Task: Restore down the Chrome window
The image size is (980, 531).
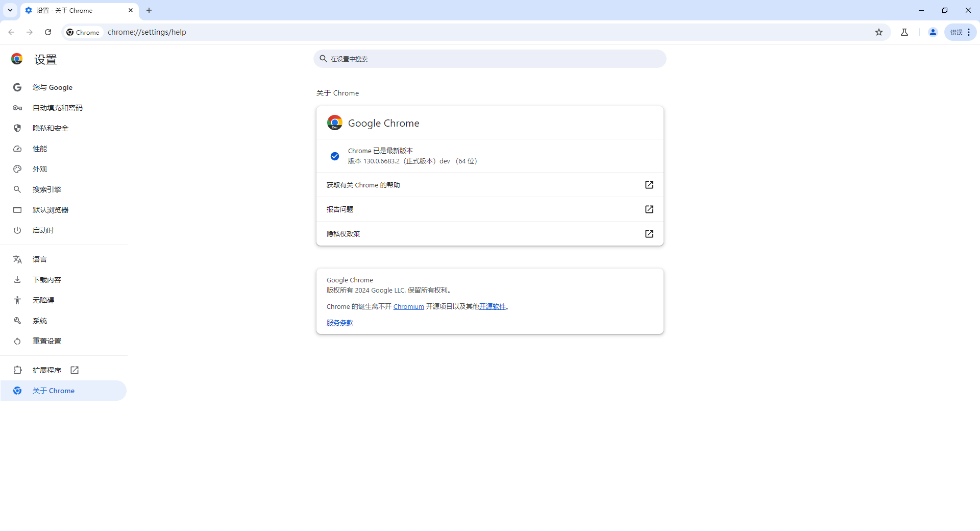Action: 945,10
